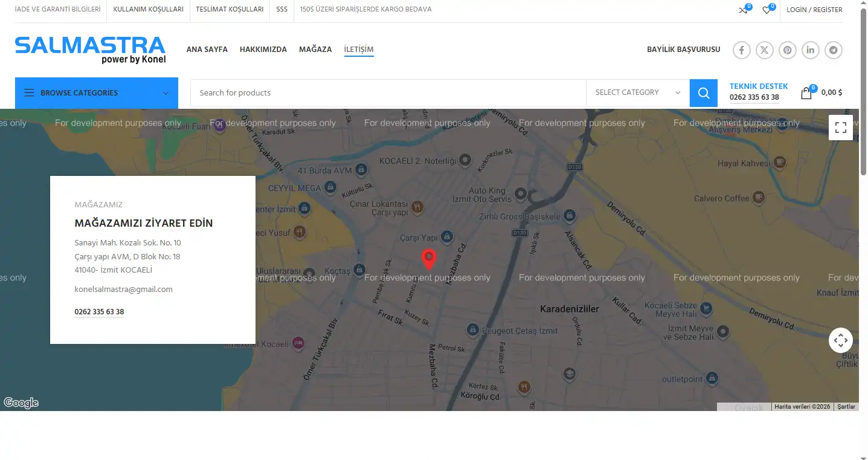Click the Calvero Coffee map marker
Image resolution: width=868 pixels, height=460 pixels.
point(759,198)
